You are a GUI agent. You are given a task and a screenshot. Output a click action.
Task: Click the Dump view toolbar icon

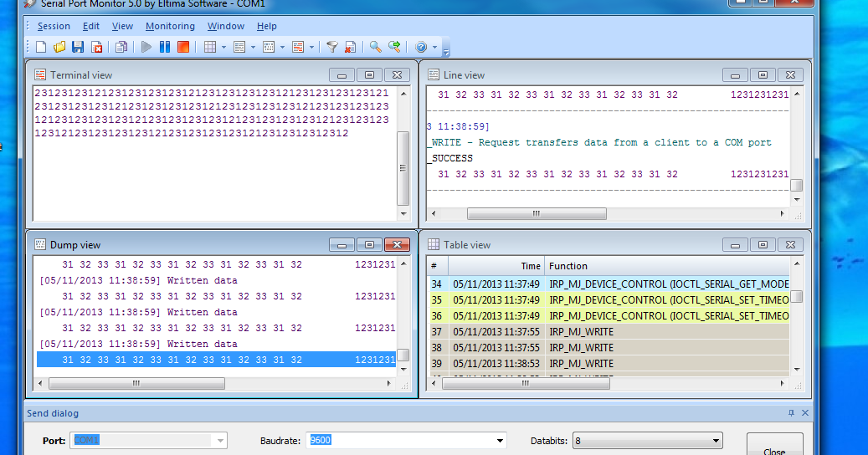pyautogui.click(x=269, y=47)
